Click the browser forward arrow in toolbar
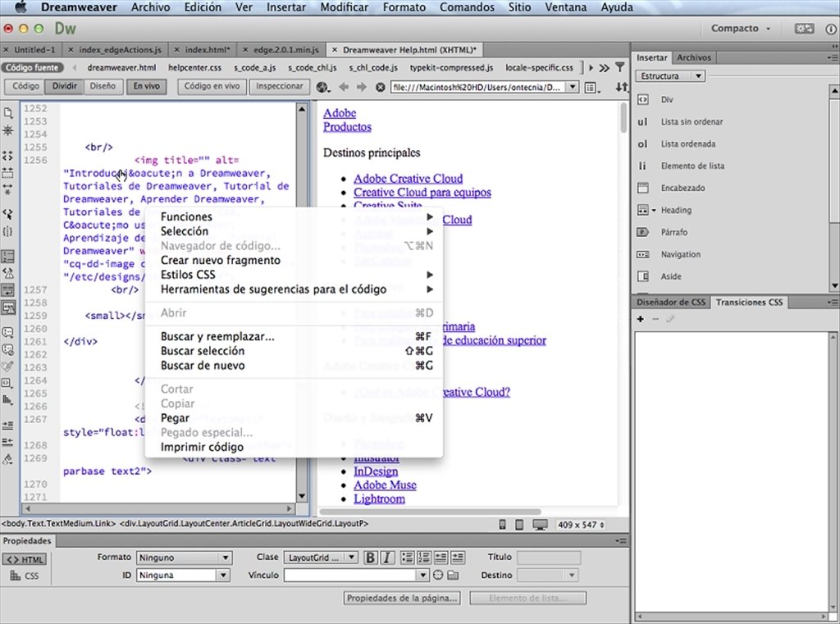This screenshot has width=840, height=624. click(x=362, y=87)
